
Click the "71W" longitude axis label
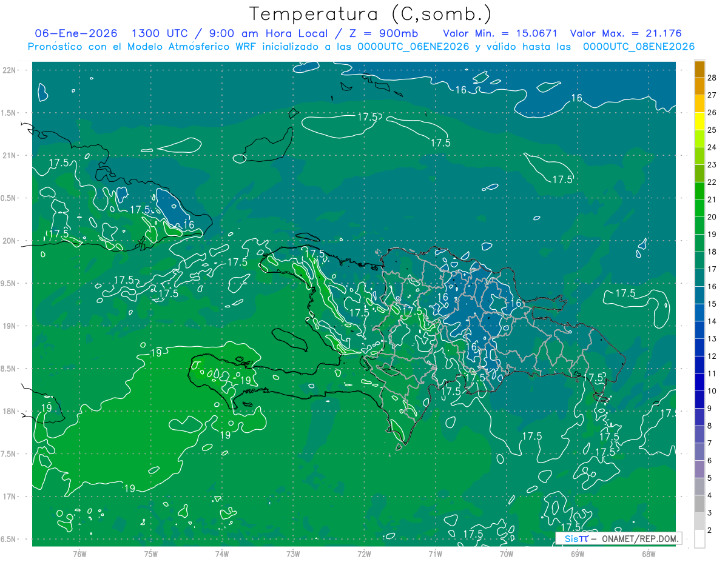[x=435, y=554]
